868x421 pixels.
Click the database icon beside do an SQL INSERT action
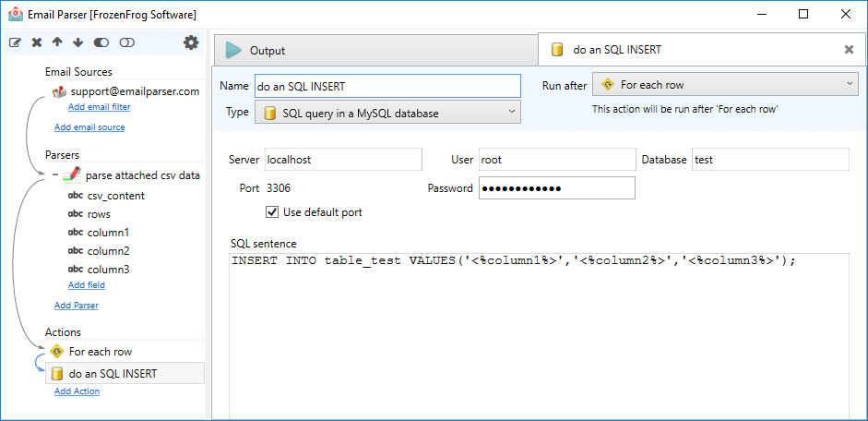point(56,374)
